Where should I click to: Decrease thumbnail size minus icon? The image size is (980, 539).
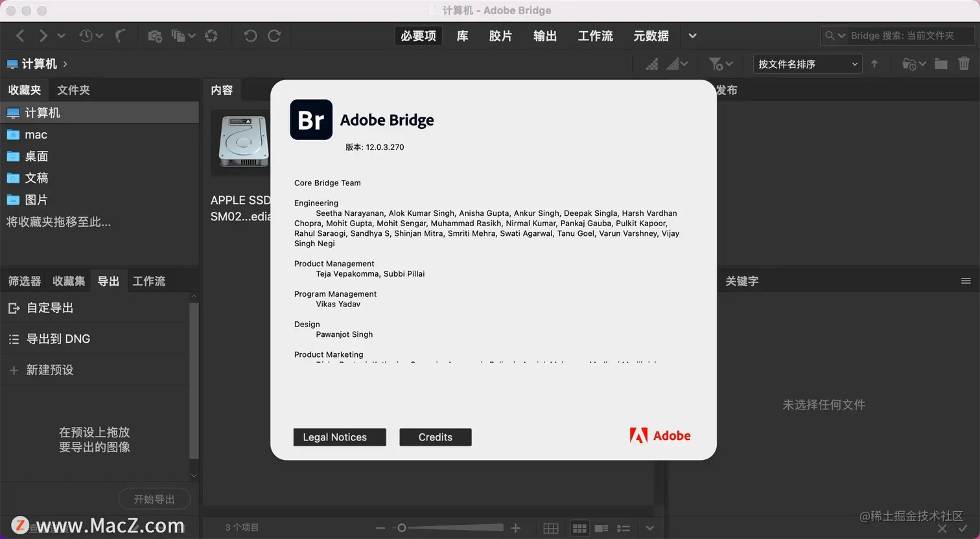(380, 528)
